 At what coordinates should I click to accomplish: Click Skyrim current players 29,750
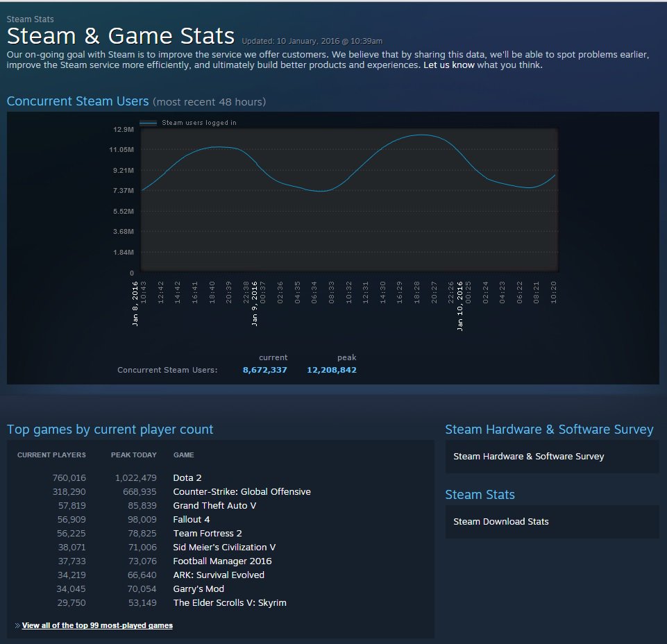click(71, 603)
